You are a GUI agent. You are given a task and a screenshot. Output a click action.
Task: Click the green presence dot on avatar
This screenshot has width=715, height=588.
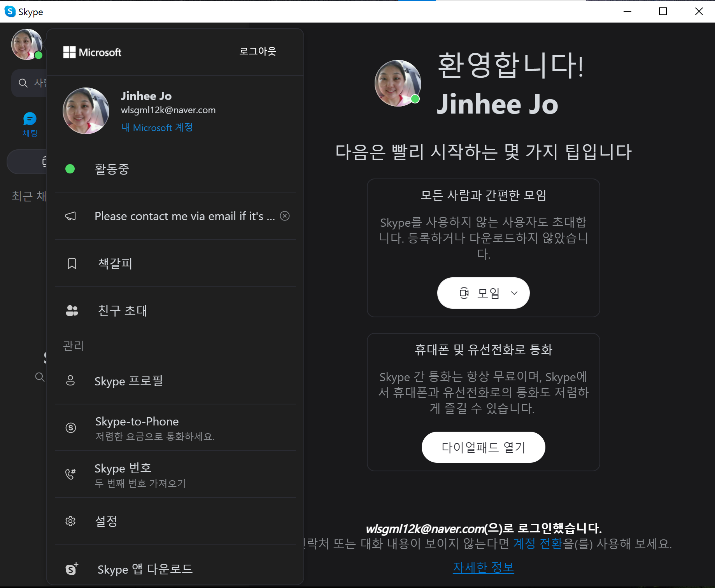(x=38, y=56)
